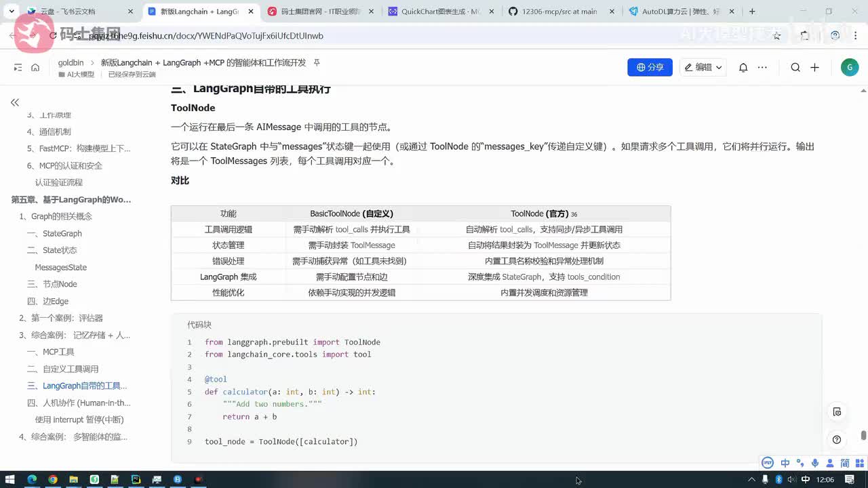
Task: Jump to outline item 一、StateGraph
Action: (x=54, y=233)
